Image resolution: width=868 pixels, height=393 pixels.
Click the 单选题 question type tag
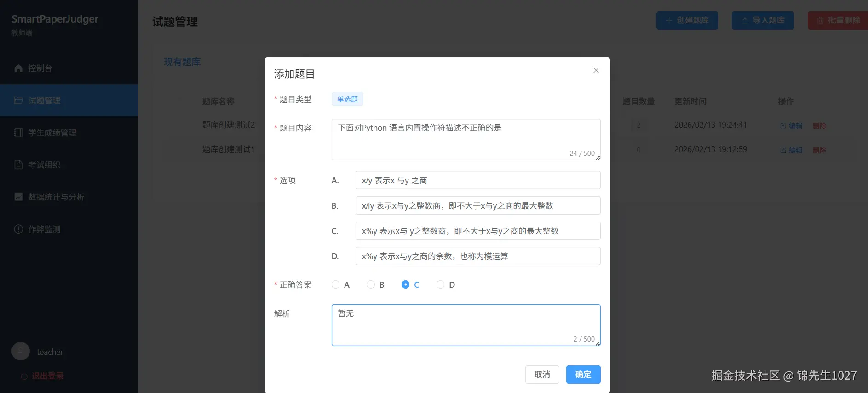pyautogui.click(x=347, y=99)
